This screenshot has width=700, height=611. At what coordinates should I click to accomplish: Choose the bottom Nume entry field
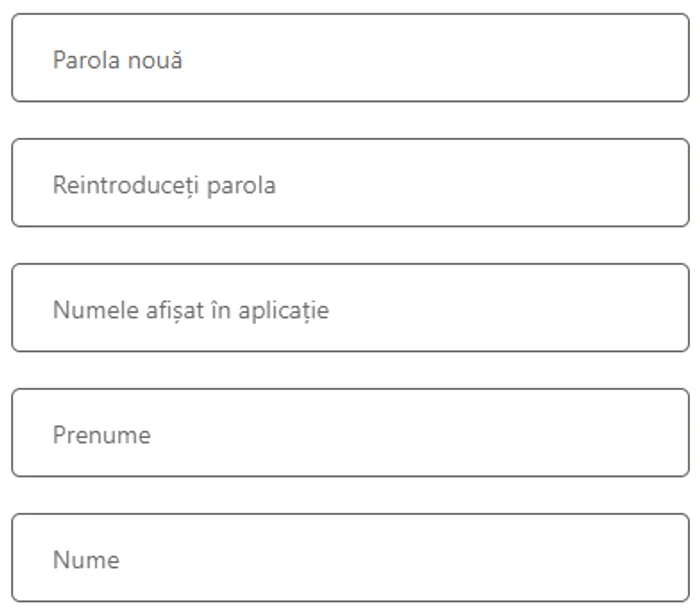350,557
